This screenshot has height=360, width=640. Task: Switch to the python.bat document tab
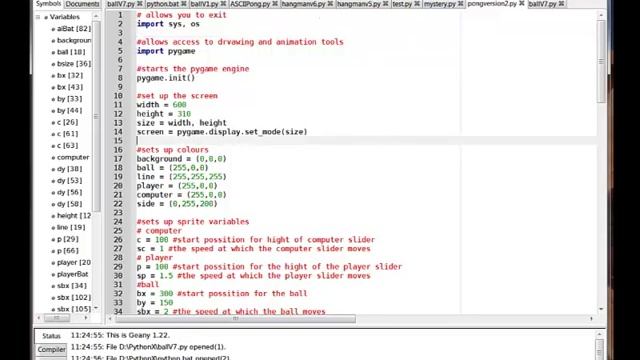pyautogui.click(x=162, y=4)
